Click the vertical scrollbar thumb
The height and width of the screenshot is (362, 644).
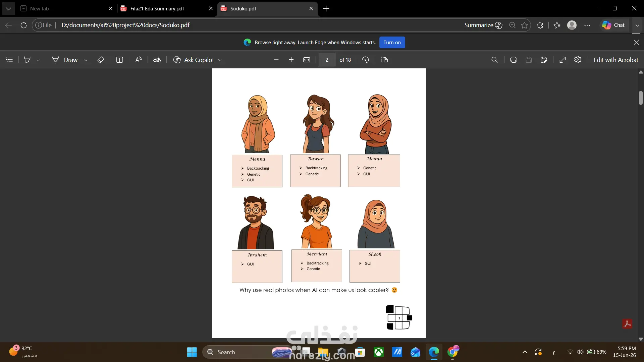click(x=641, y=98)
